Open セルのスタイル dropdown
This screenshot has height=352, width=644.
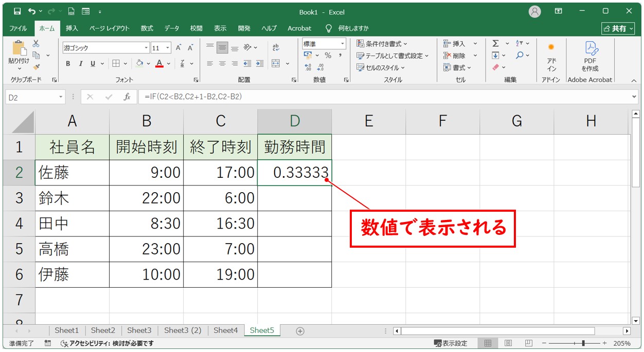coord(381,67)
